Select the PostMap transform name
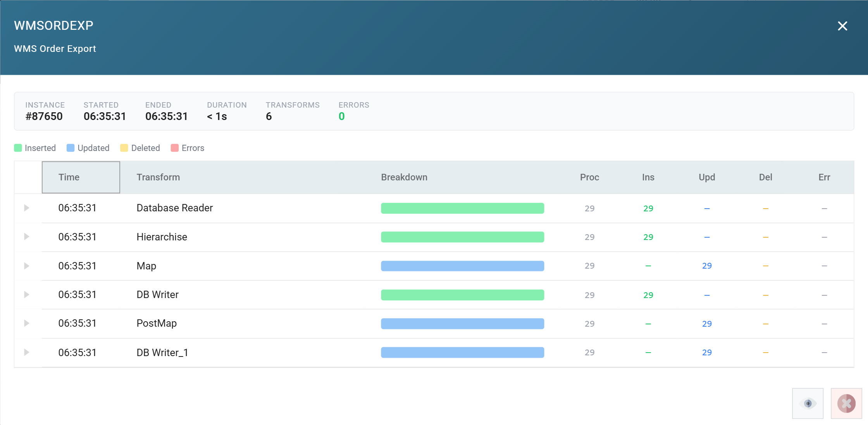 157,323
